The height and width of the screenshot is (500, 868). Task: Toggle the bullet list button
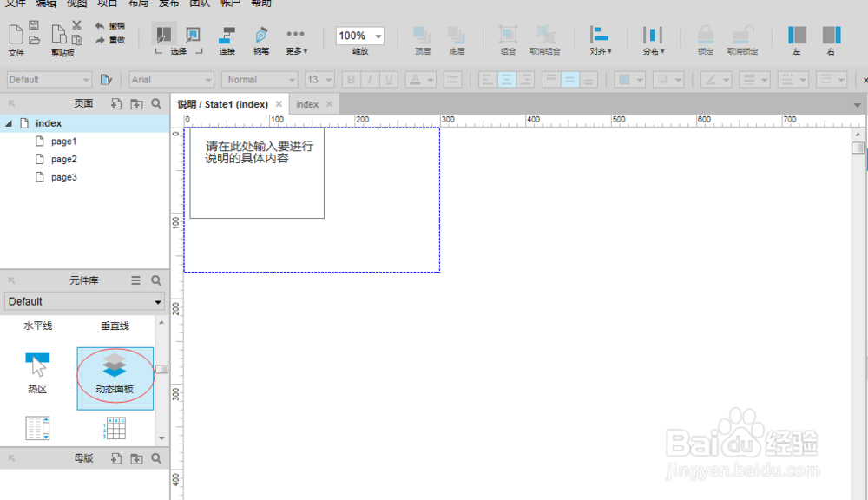453,80
